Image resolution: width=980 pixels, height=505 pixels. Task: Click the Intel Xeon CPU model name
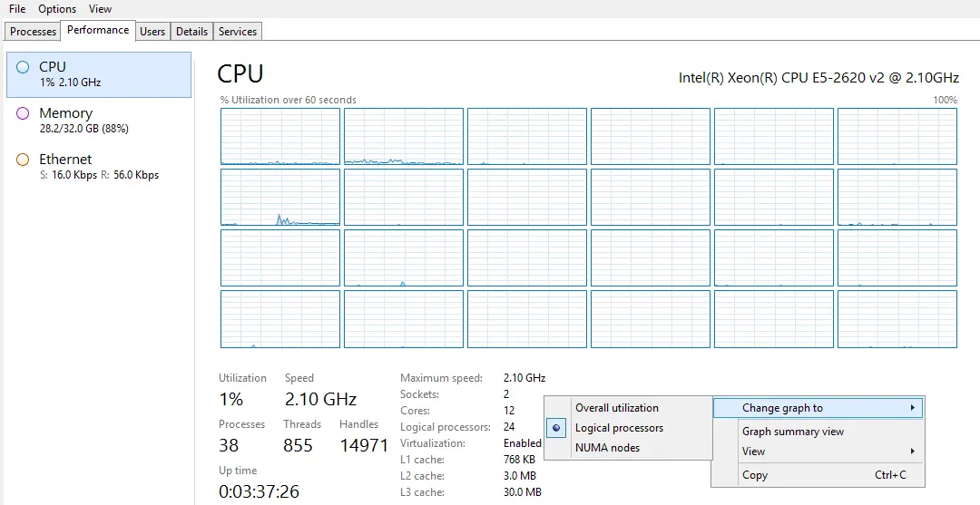[x=818, y=78]
